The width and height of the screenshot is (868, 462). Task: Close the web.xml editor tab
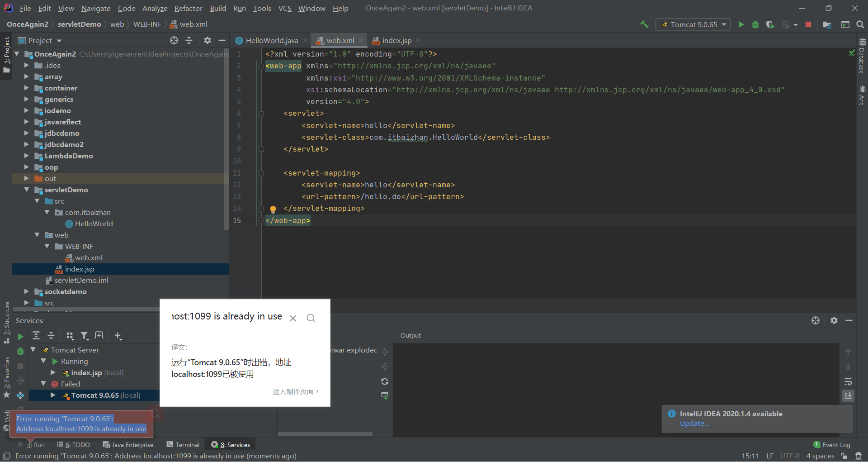[361, 40]
